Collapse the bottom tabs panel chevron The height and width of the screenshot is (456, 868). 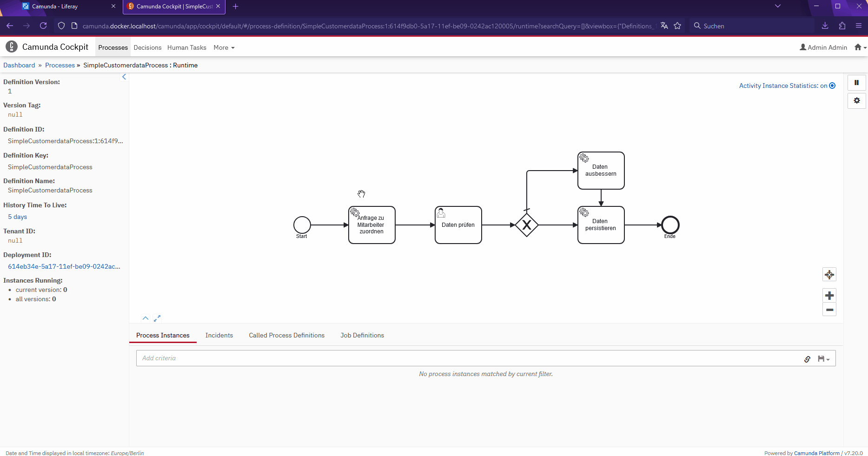pyautogui.click(x=146, y=318)
